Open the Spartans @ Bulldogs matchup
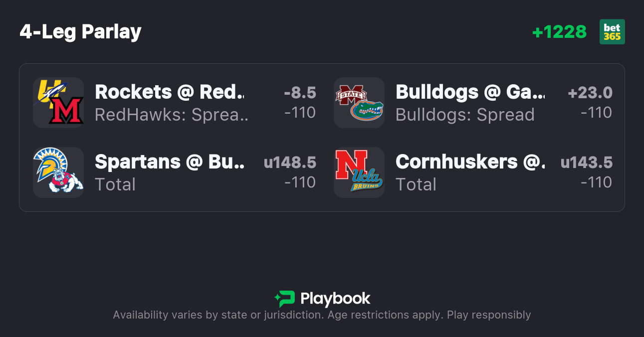Viewport: 644px width, 337px height. pos(170,162)
